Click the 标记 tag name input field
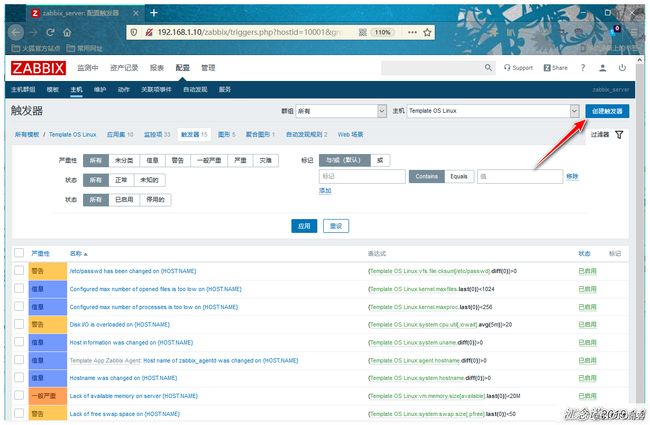 click(362, 177)
